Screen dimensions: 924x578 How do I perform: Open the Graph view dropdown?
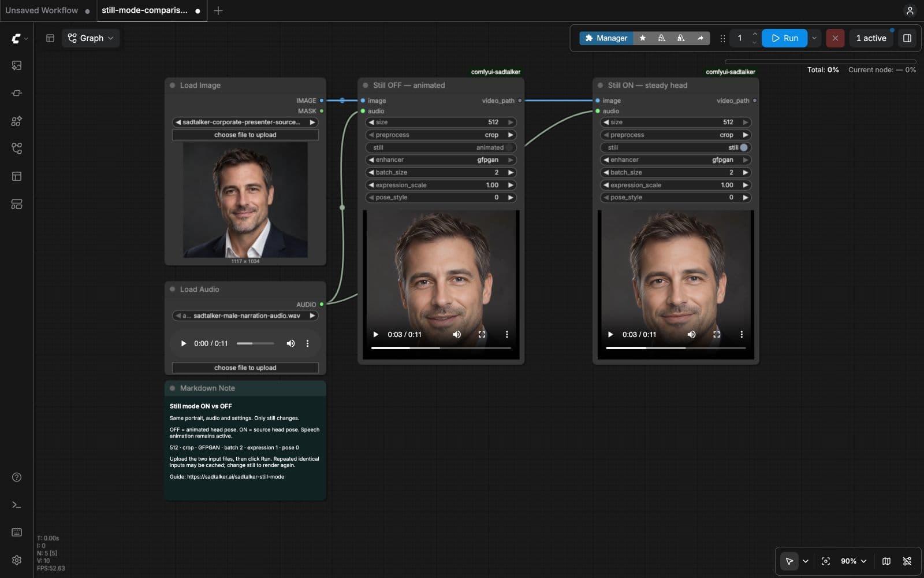pos(91,38)
